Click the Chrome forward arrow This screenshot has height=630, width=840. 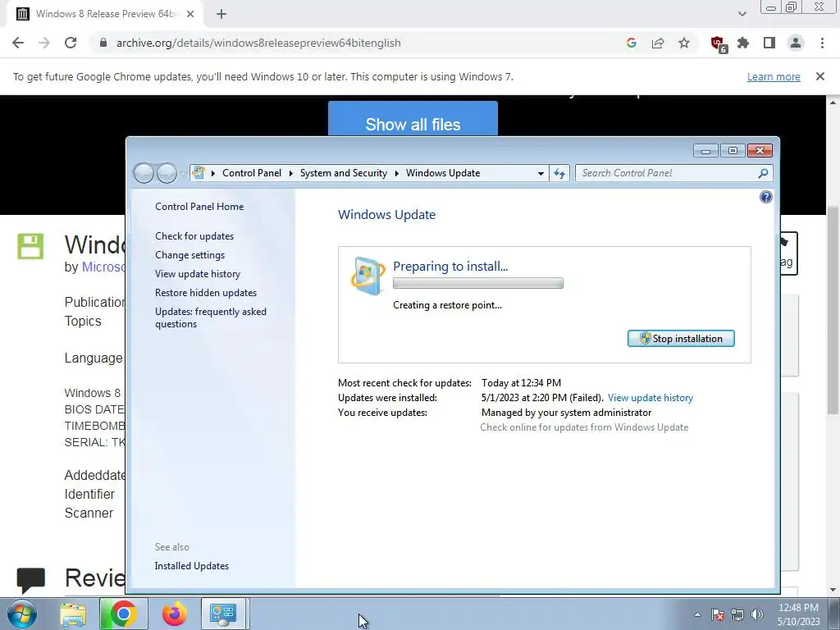click(x=44, y=43)
